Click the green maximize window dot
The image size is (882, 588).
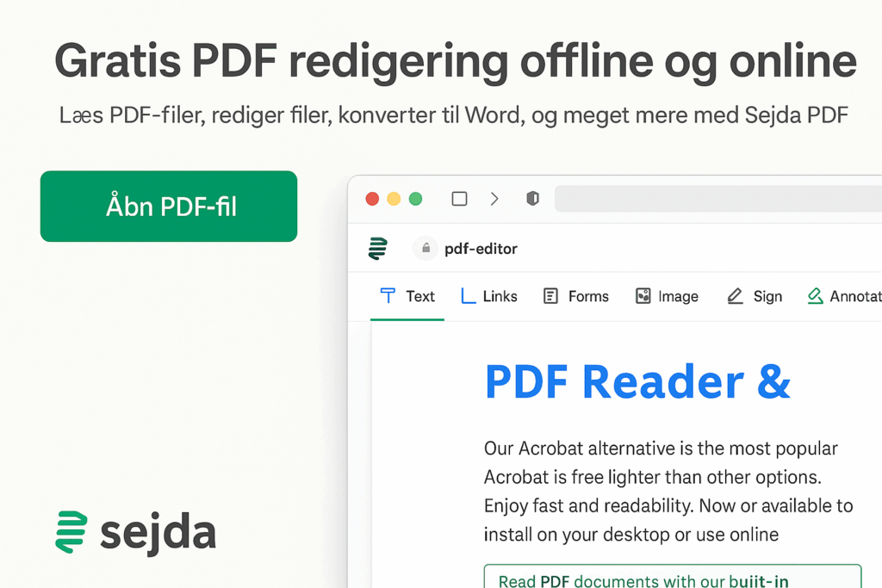click(416, 199)
